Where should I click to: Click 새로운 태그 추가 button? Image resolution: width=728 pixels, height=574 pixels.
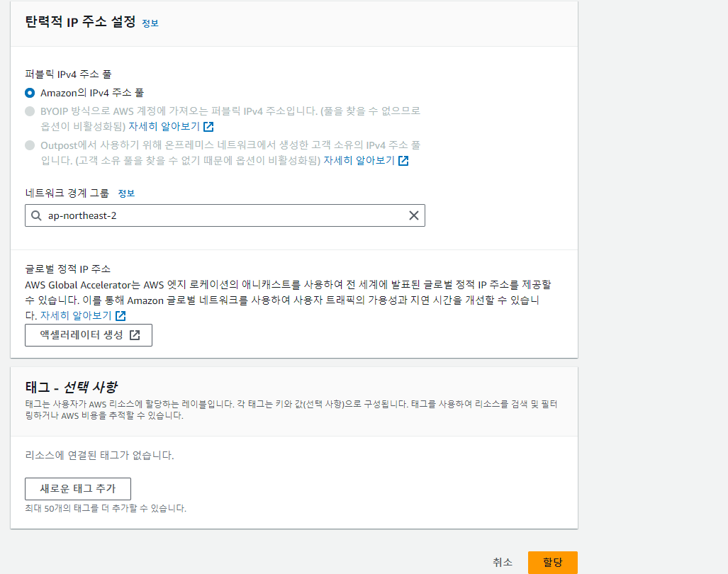click(x=78, y=489)
